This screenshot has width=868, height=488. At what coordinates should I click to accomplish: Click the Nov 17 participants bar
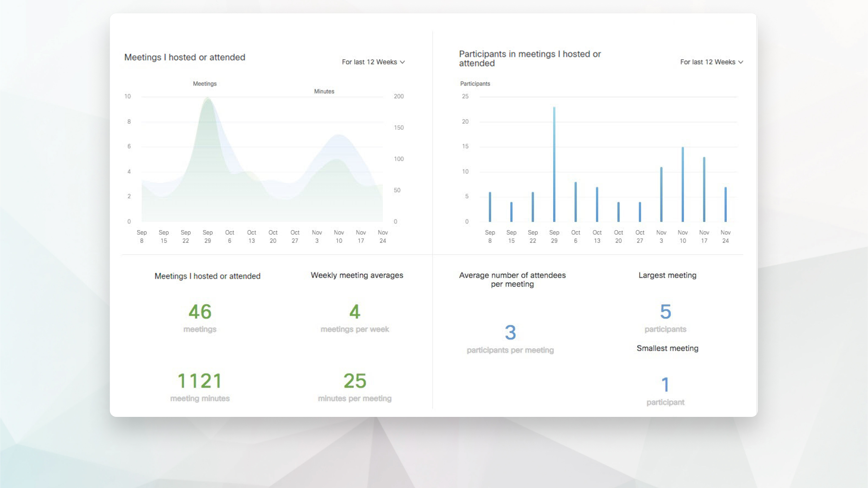pyautogui.click(x=704, y=189)
